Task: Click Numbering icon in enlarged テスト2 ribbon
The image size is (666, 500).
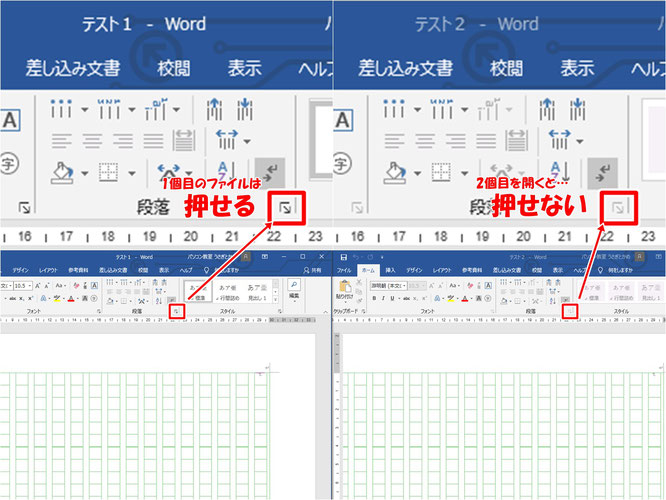Action: (442, 109)
